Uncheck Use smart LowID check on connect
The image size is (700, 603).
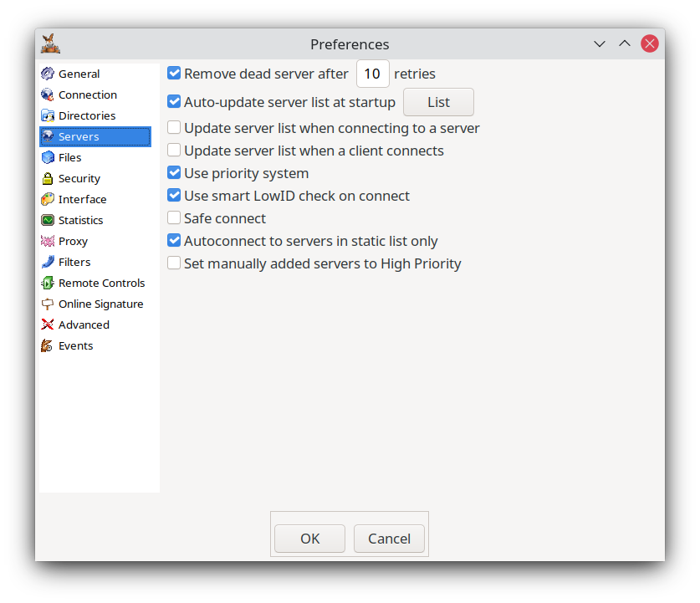[174, 196]
